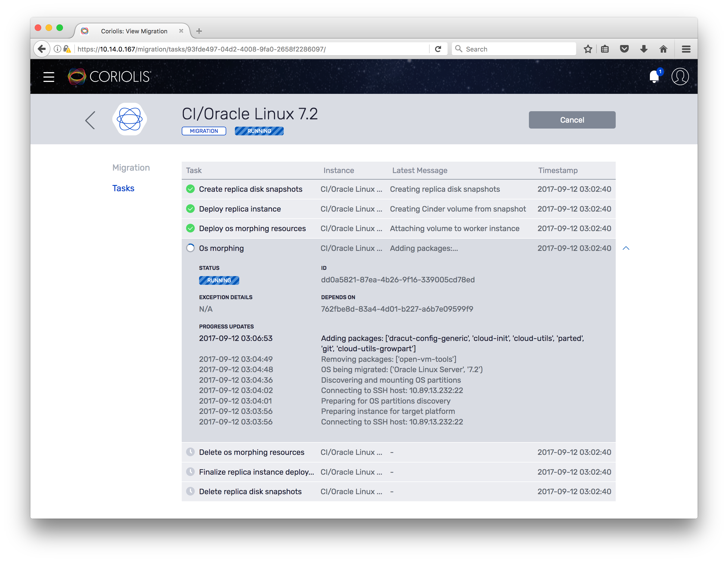
Task: Expand the Deploy replica instance row
Action: coord(240,209)
